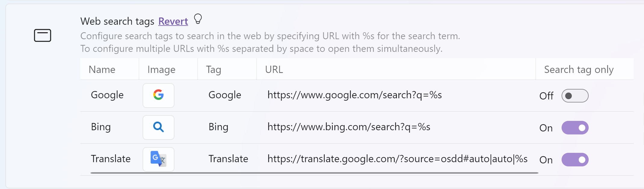Sort the table by the Name column
The width and height of the screenshot is (644, 189).
click(102, 69)
